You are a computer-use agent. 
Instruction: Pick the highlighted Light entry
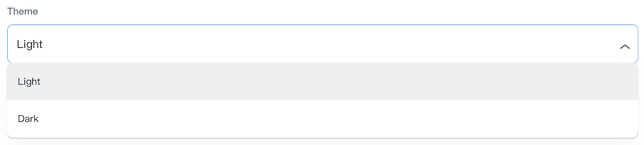(x=322, y=81)
